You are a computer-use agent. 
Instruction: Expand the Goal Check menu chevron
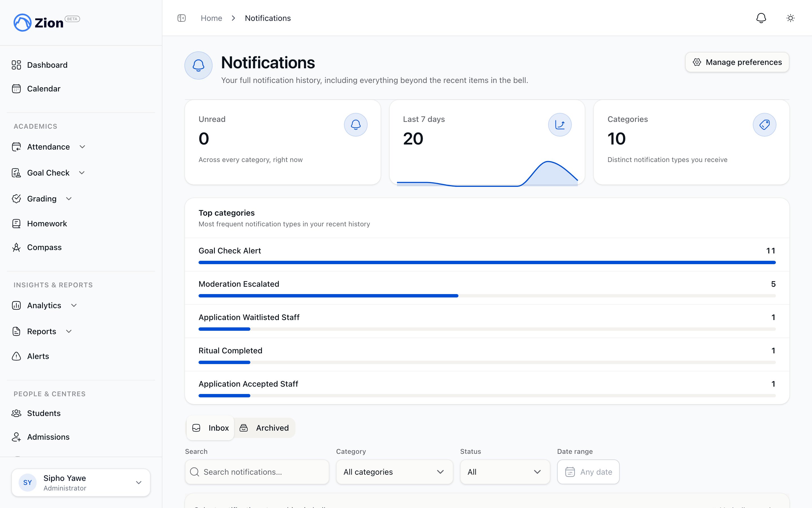click(x=82, y=173)
